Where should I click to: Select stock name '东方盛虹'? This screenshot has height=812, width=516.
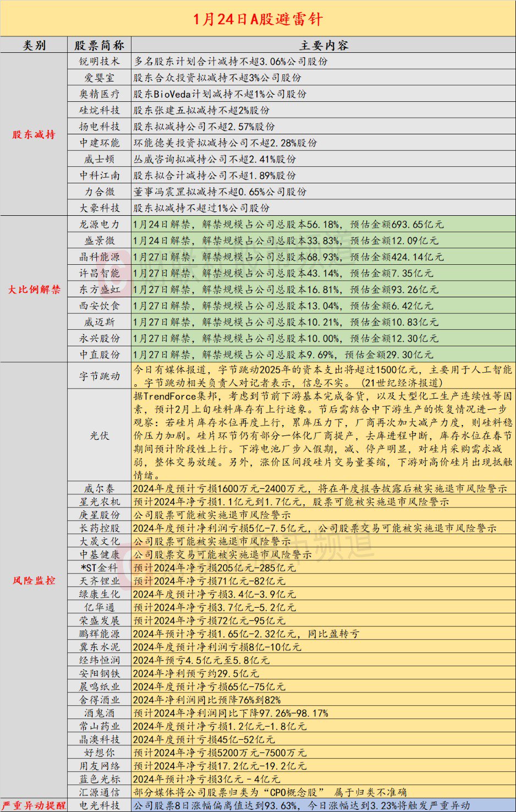pos(100,289)
